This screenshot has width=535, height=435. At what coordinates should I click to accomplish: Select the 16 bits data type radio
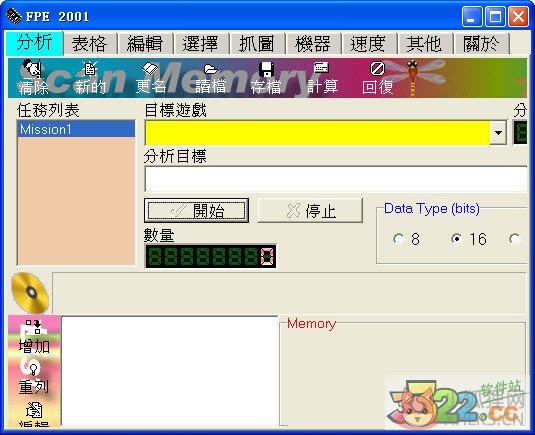tap(456, 238)
